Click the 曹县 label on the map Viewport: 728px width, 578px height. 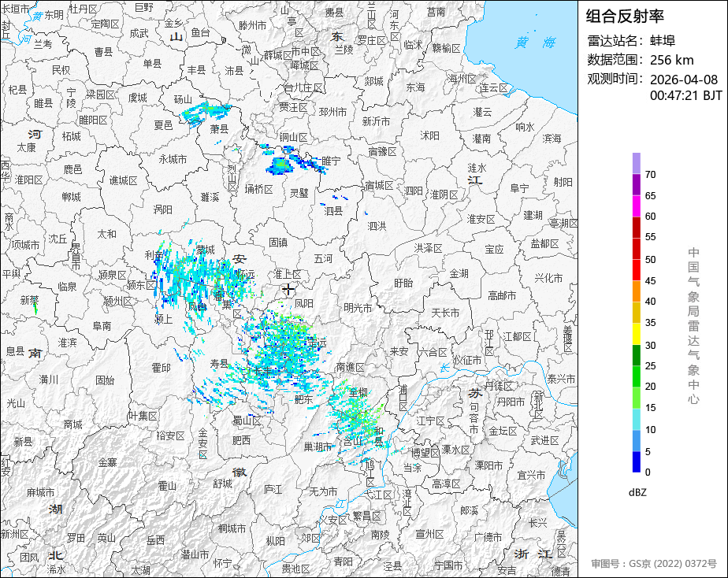click(x=103, y=52)
